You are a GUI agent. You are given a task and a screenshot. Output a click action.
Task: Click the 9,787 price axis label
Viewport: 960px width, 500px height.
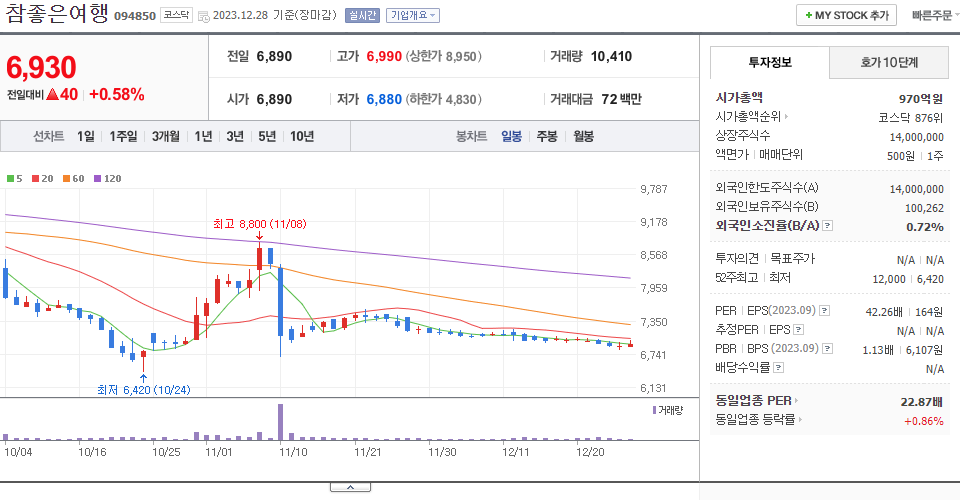pos(654,189)
